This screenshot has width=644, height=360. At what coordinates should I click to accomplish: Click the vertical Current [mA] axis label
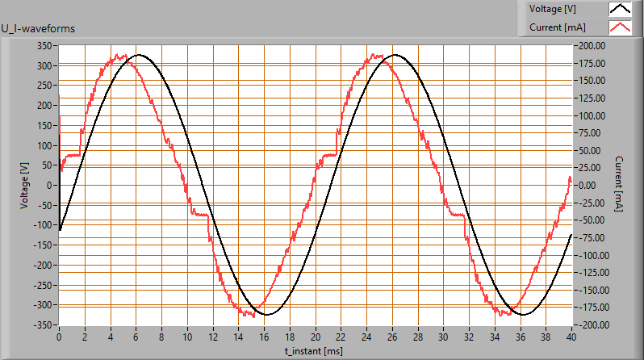(619, 185)
